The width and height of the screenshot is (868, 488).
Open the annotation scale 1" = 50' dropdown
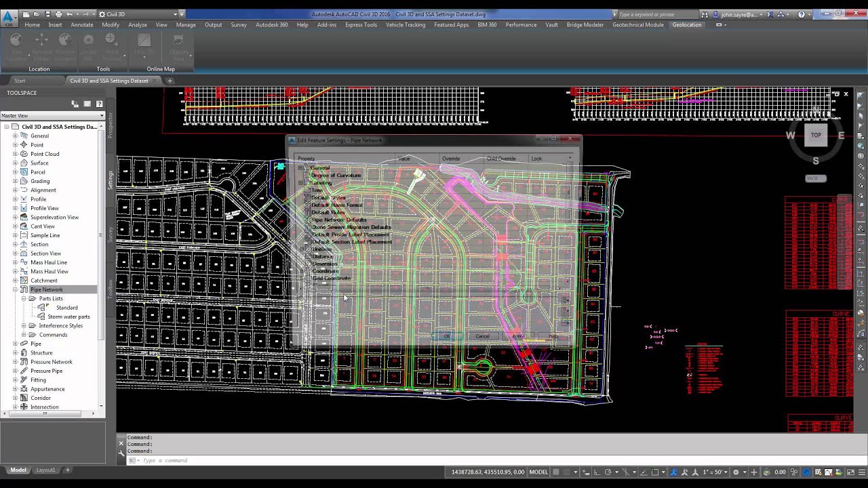tap(716, 472)
